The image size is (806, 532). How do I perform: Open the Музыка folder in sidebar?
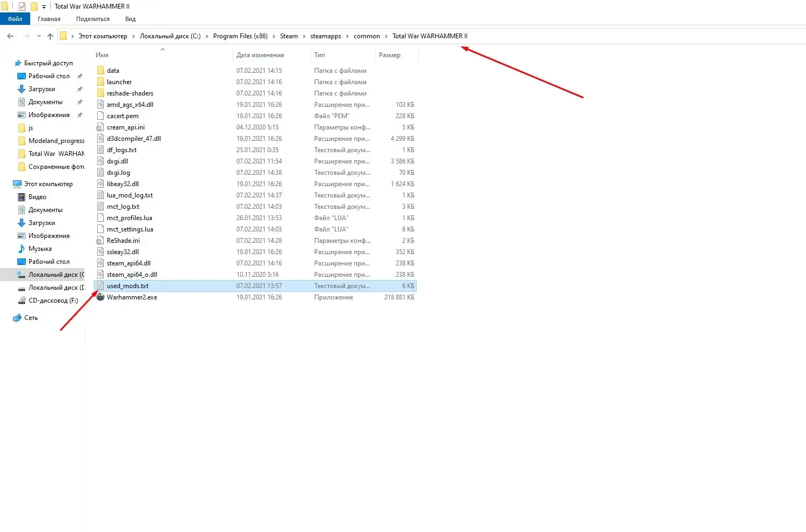(x=40, y=249)
